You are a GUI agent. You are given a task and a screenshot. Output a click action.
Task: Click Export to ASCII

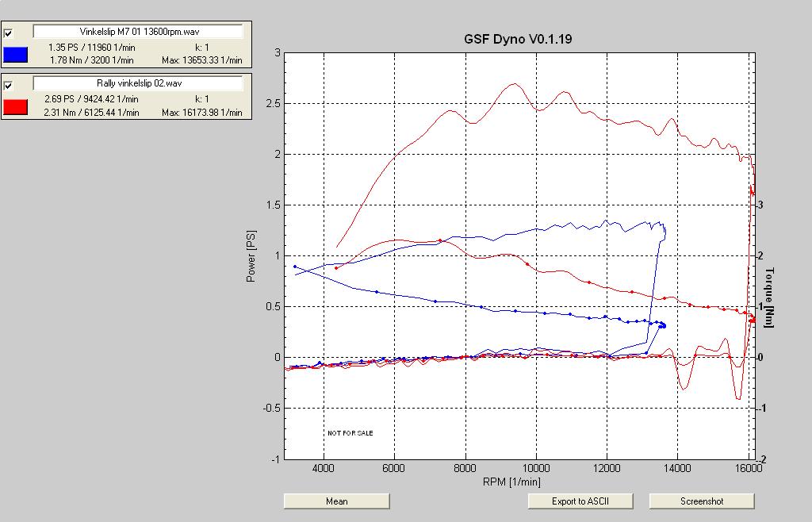coord(580,501)
